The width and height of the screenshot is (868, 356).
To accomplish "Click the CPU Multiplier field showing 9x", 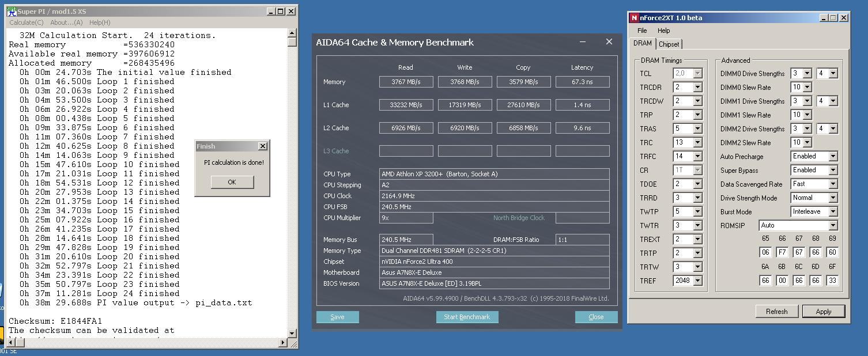I will coord(406,218).
